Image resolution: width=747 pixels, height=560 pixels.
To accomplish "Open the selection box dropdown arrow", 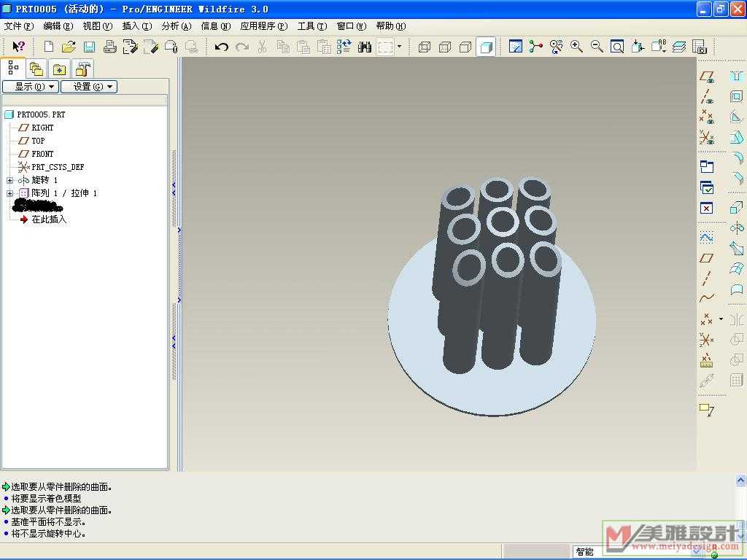I will (x=399, y=47).
